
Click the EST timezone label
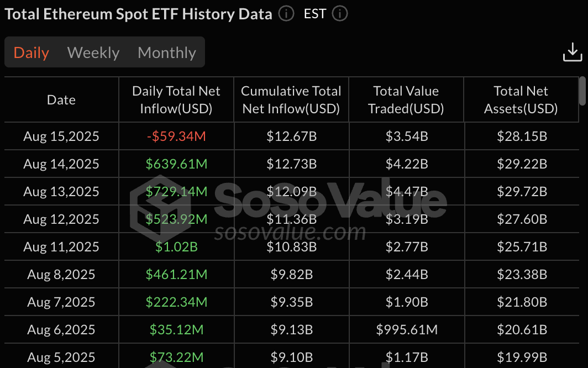click(x=314, y=14)
